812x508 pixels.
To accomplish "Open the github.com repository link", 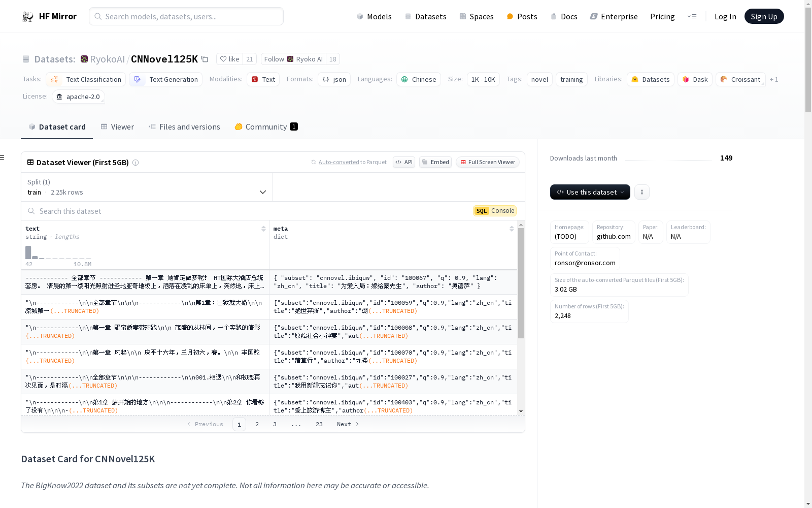I will tap(614, 236).
